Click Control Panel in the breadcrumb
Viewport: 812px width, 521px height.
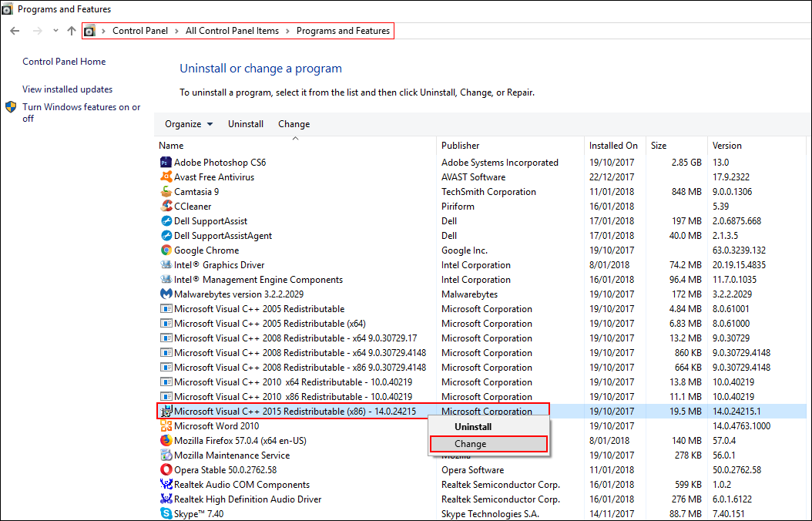pos(139,31)
